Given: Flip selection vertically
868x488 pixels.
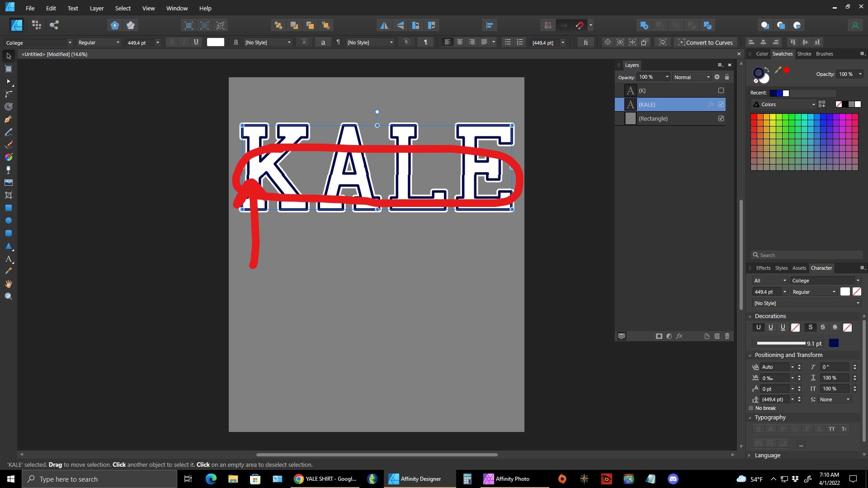Looking at the screenshot, I should point(400,26).
